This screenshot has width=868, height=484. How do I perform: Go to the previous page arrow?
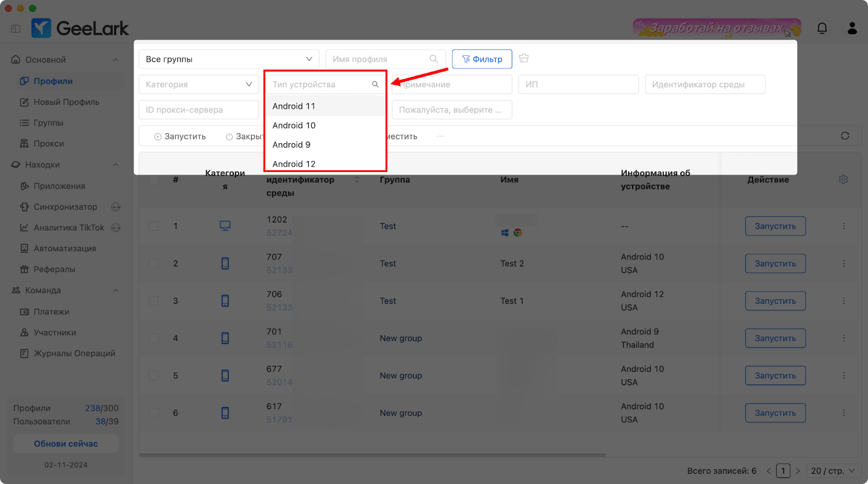click(769, 471)
